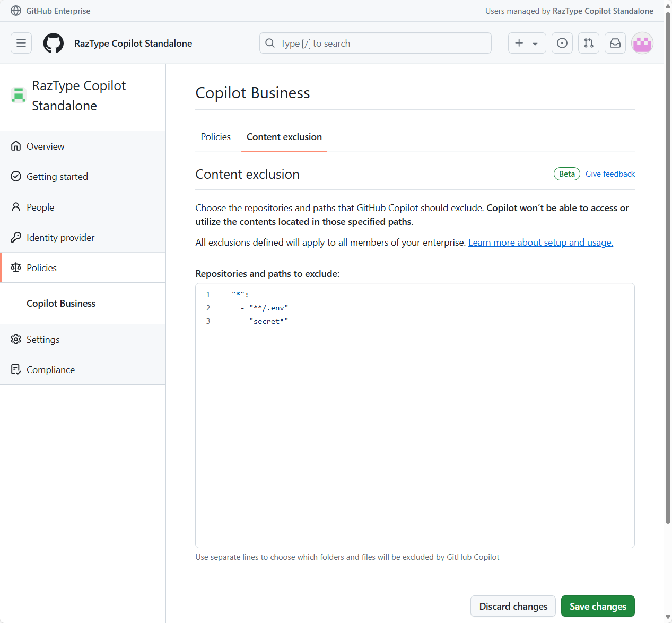The height and width of the screenshot is (623, 672).
Task: Click the page scrollbar on the right
Action: pos(668,265)
